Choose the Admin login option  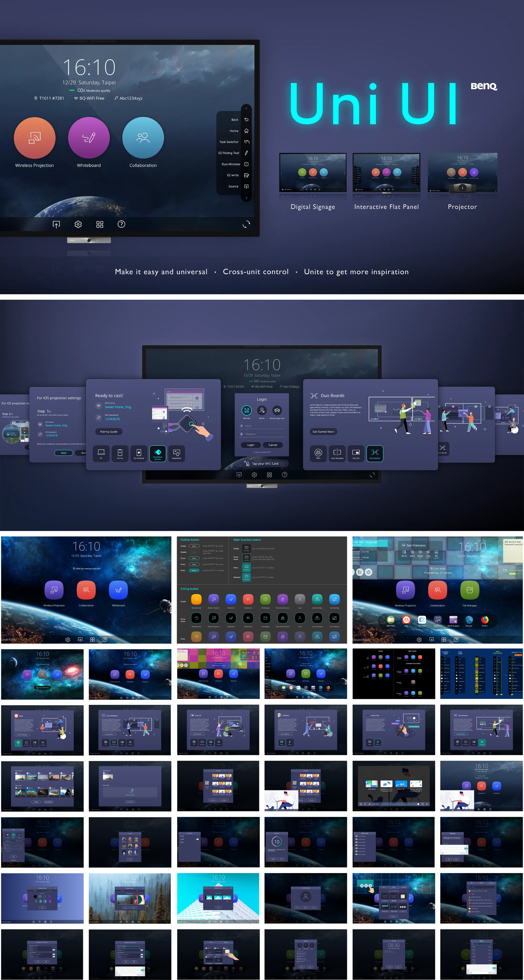(262, 411)
